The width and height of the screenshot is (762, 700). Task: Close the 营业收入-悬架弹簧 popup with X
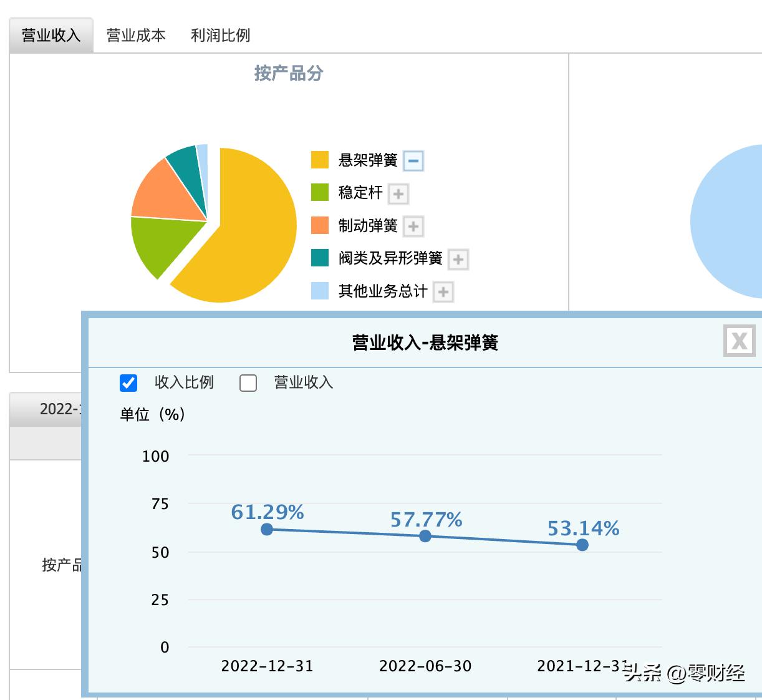point(739,341)
